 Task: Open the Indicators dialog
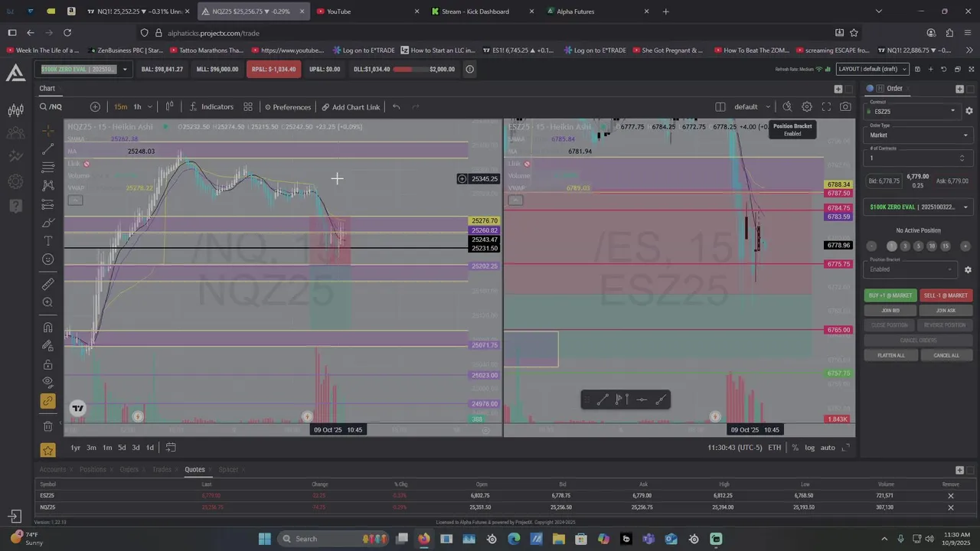pyautogui.click(x=211, y=106)
